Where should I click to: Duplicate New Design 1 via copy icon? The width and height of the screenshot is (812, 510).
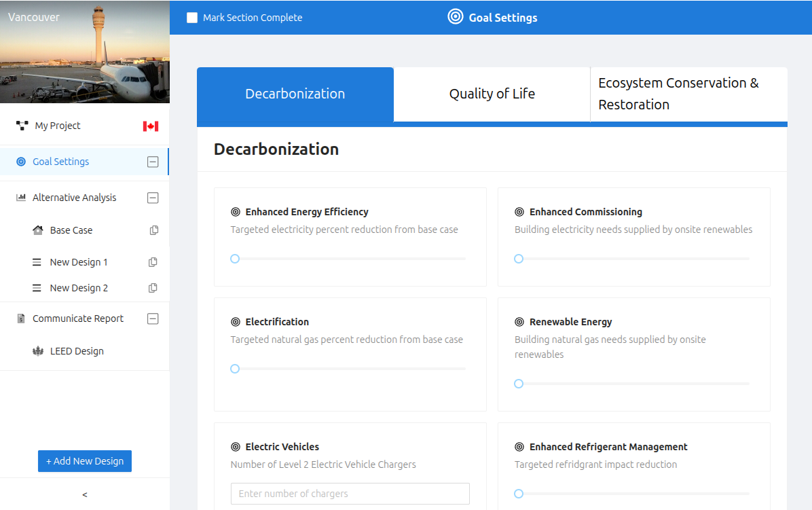click(x=153, y=262)
